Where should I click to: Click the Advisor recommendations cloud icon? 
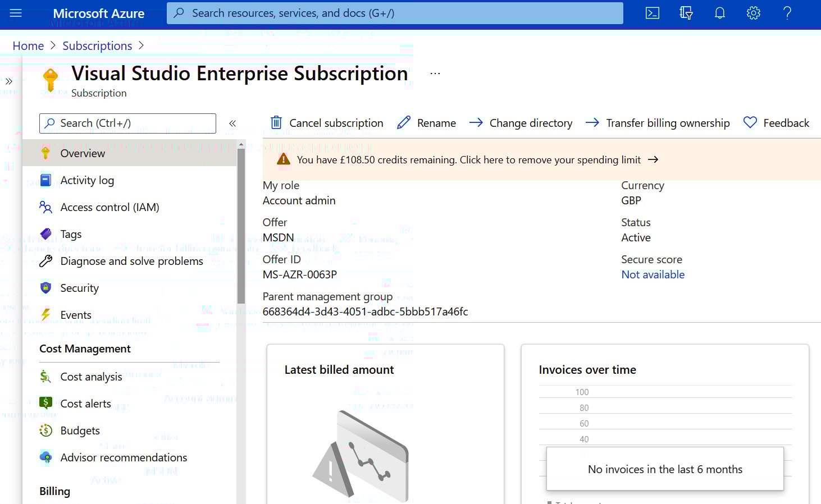click(x=45, y=457)
